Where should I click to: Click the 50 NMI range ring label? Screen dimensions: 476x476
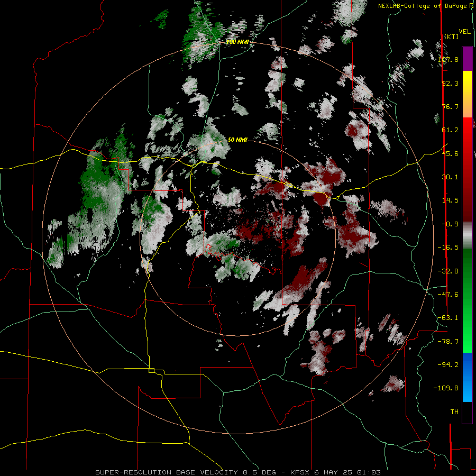[x=237, y=140]
